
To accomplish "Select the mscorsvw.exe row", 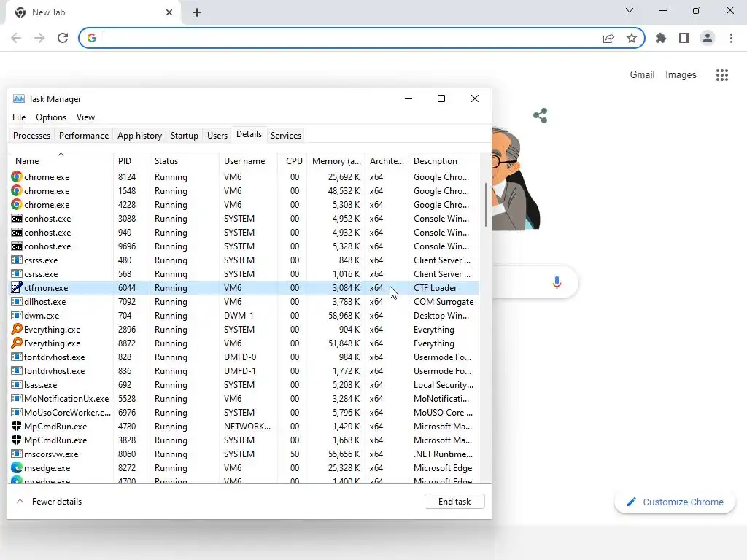I will [244, 454].
